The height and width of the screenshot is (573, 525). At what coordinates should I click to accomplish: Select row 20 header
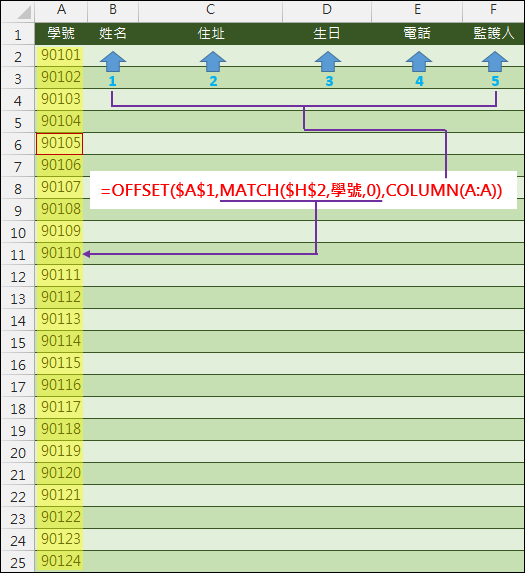click(18, 452)
